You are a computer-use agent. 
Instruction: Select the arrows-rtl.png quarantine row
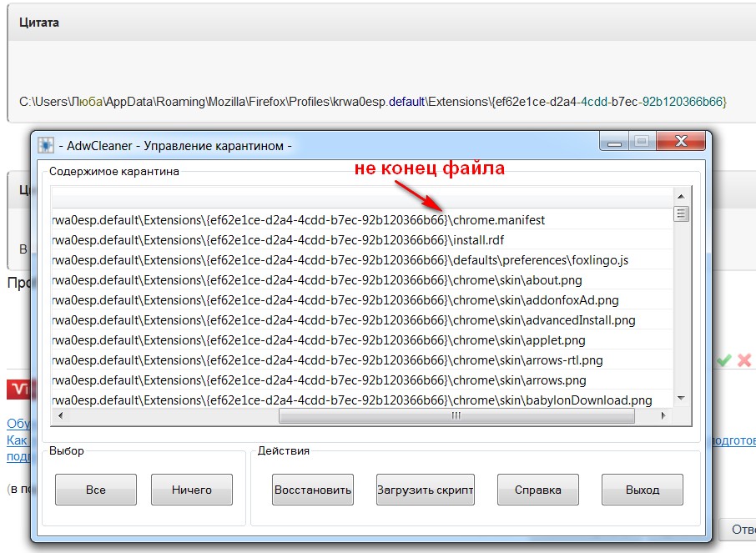[361, 360]
